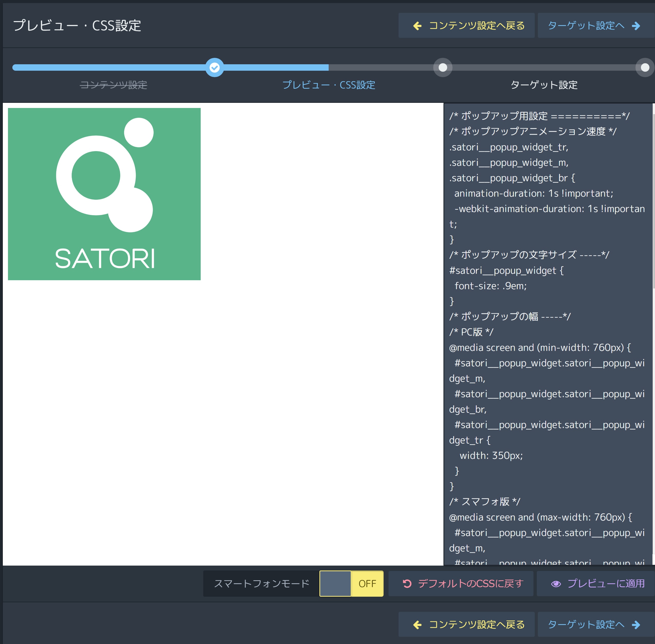Click the undo icon in デフォルトのCSSに戻す
Image resolution: width=655 pixels, height=644 pixels.
point(407,584)
